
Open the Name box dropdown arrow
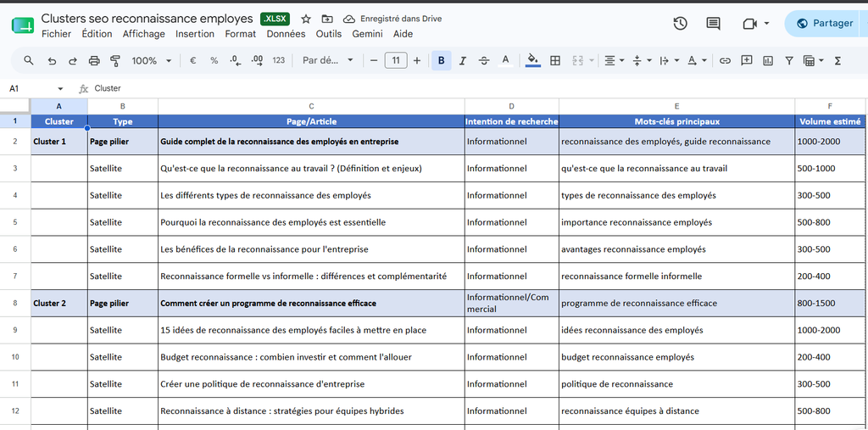pyautogui.click(x=60, y=89)
